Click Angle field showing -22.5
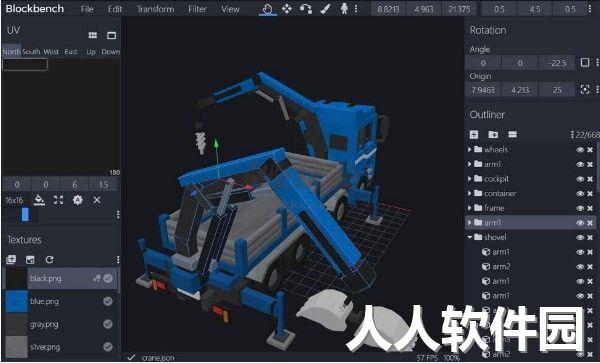 (x=556, y=63)
